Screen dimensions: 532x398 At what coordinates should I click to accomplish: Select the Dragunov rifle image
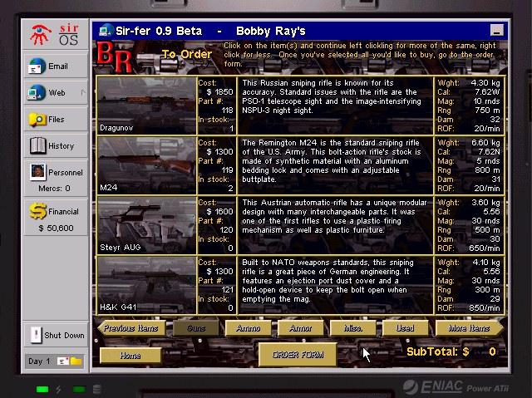pyautogui.click(x=146, y=105)
